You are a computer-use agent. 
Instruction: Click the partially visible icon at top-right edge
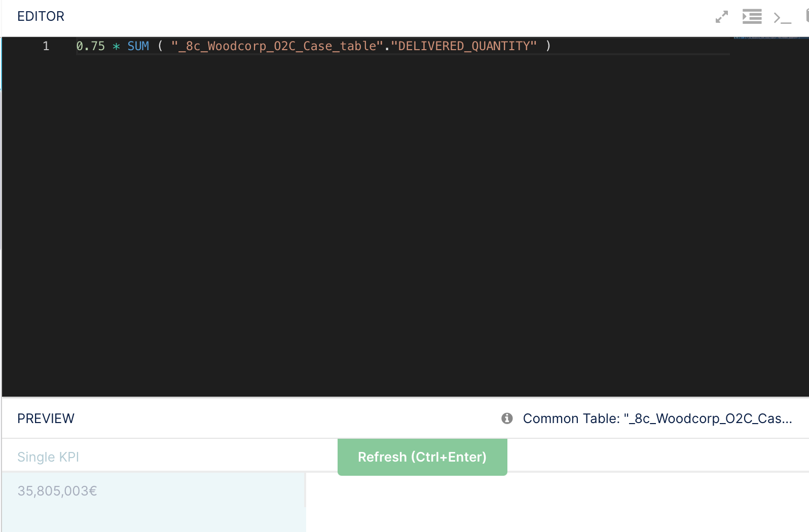807,16
